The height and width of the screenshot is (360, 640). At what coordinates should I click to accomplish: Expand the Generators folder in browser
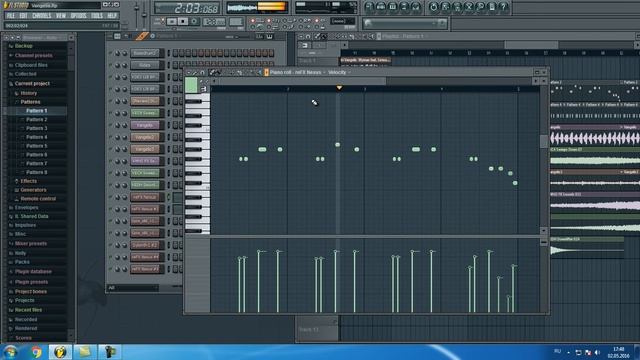(33, 190)
